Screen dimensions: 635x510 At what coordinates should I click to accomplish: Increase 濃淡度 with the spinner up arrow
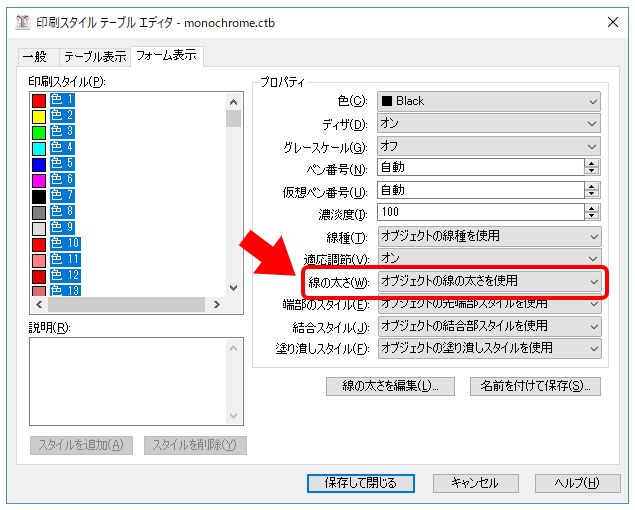[x=592, y=208]
